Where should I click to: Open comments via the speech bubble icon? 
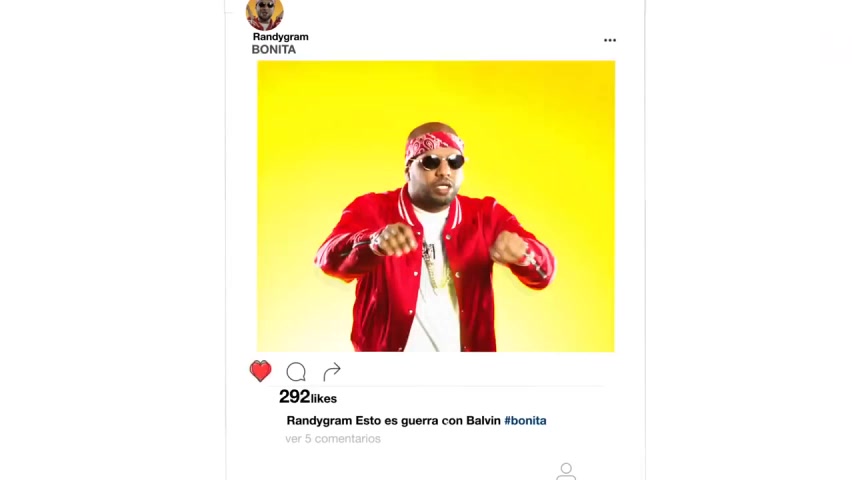click(296, 372)
